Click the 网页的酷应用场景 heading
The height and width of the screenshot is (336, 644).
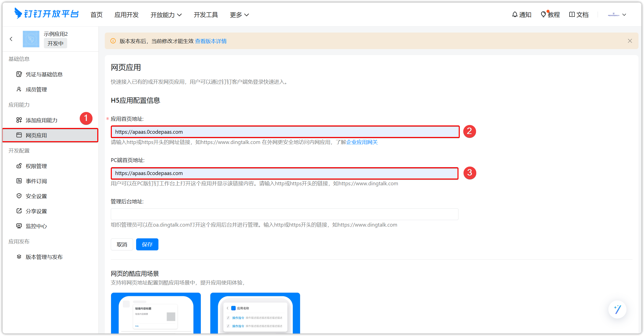tap(135, 273)
